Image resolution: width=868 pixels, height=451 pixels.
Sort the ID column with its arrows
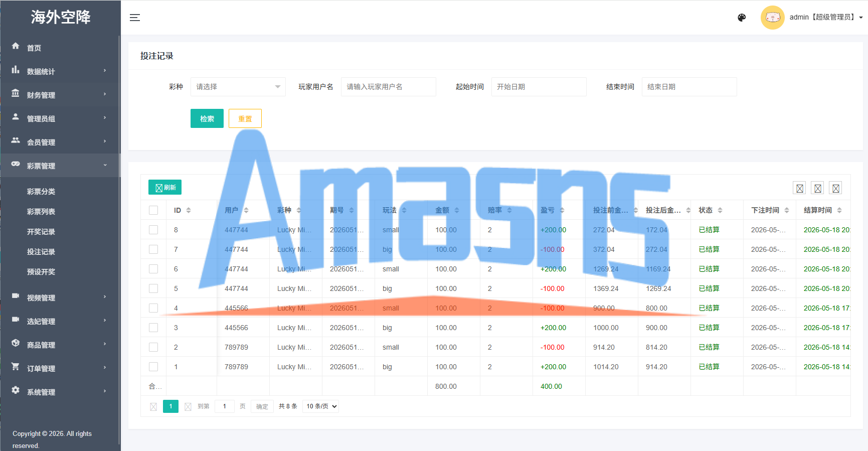tap(189, 210)
